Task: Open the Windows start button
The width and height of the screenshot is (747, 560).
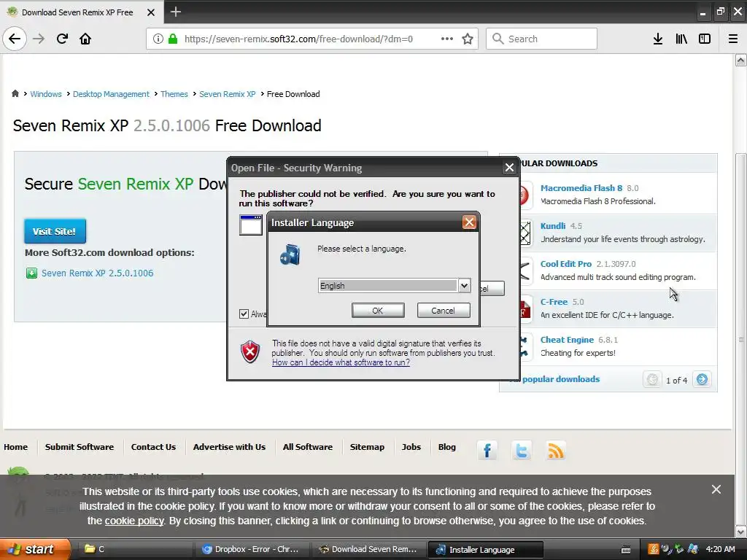Action: pos(34,549)
